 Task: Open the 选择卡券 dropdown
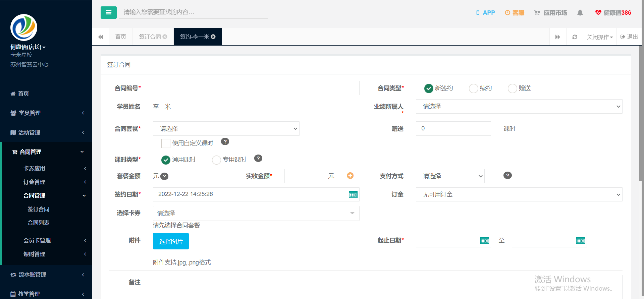[x=256, y=213]
